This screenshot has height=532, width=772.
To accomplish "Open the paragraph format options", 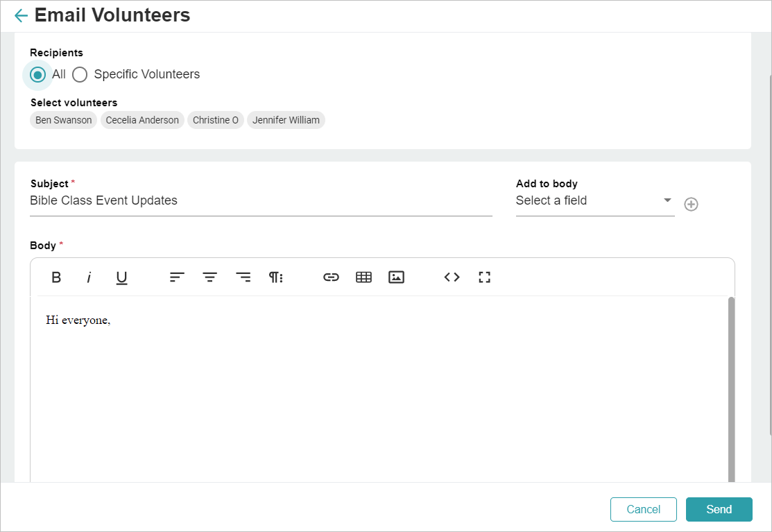I will [x=276, y=277].
